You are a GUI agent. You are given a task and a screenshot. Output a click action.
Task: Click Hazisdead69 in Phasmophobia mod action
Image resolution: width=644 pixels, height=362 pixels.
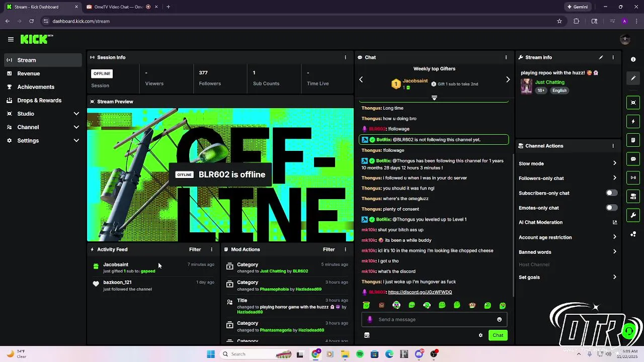308,289
